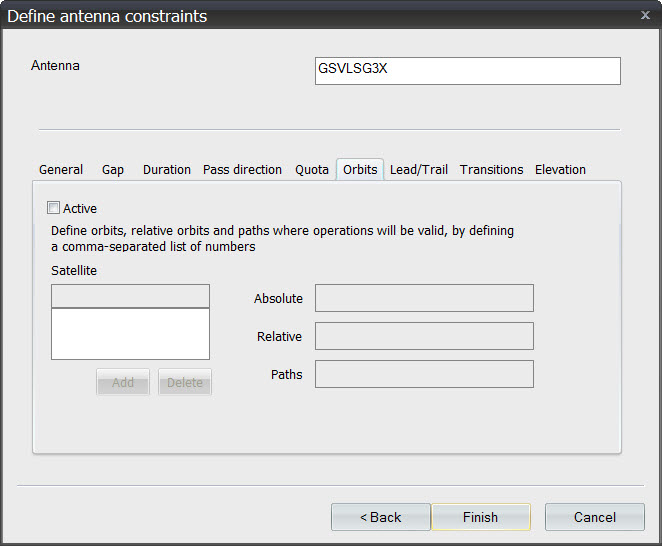
Task: Switch to the Lead/Trail tab
Action: point(418,170)
